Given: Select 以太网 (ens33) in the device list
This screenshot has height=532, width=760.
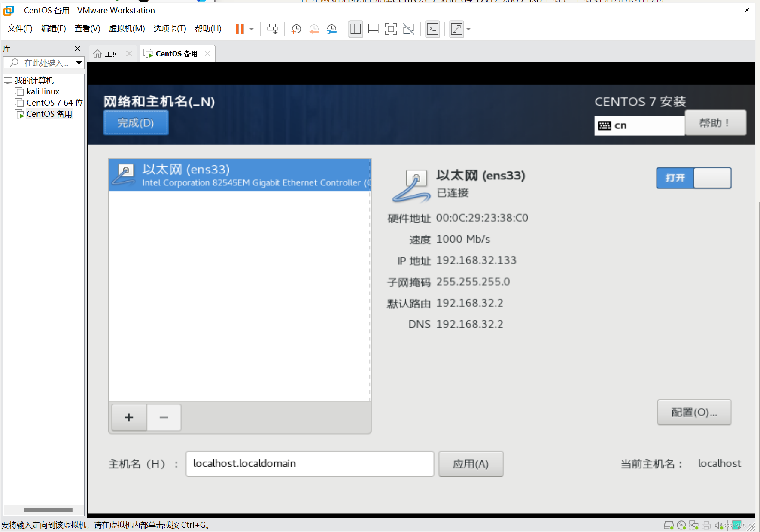Looking at the screenshot, I should point(240,175).
